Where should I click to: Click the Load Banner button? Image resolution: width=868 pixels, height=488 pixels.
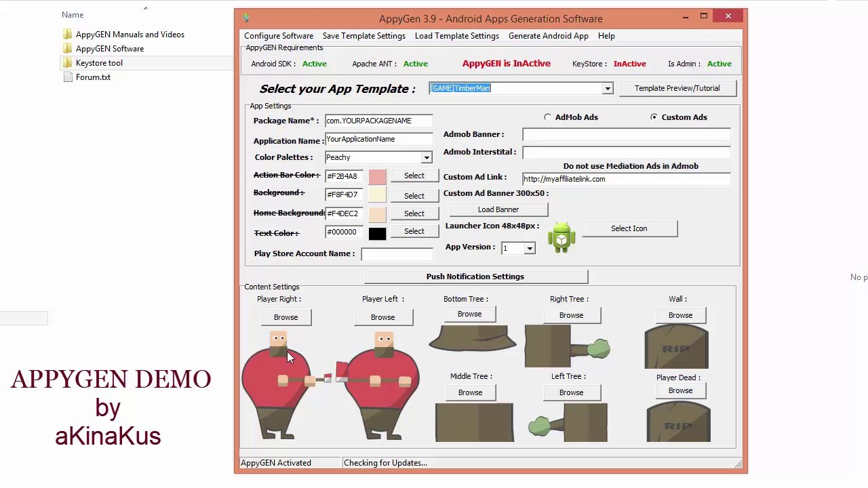(x=498, y=209)
